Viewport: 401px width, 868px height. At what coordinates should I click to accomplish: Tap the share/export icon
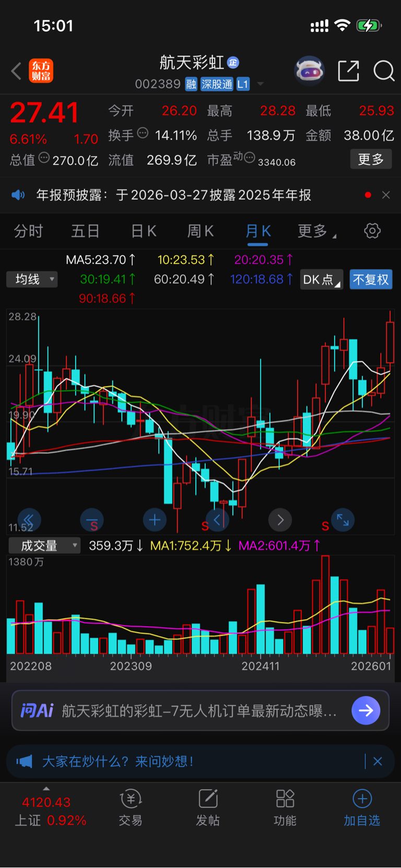coord(348,70)
